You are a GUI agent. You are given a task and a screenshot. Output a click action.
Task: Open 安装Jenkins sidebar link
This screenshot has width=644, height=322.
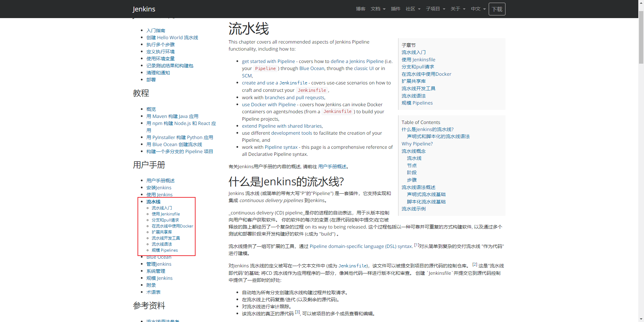coord(159,188)
